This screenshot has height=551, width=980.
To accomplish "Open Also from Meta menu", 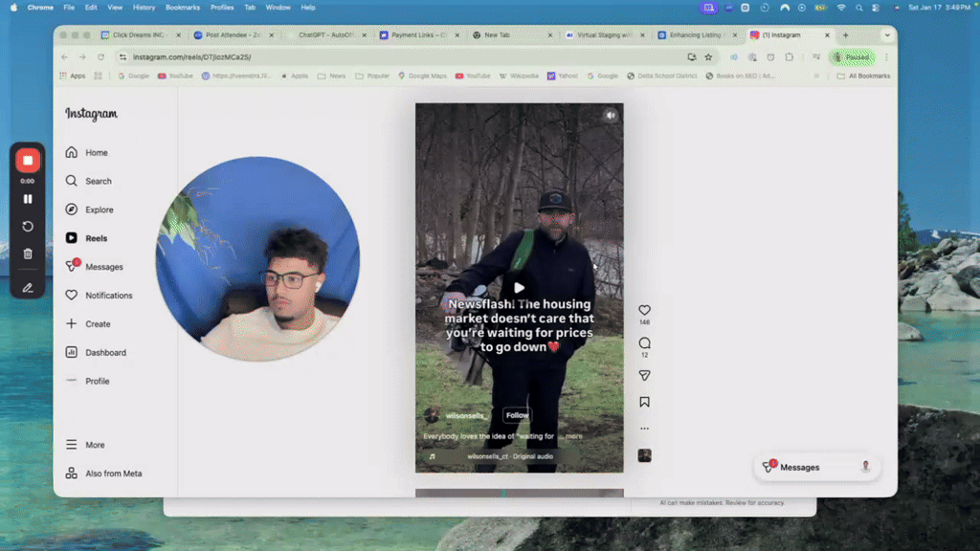I will (x=103, y=474).
